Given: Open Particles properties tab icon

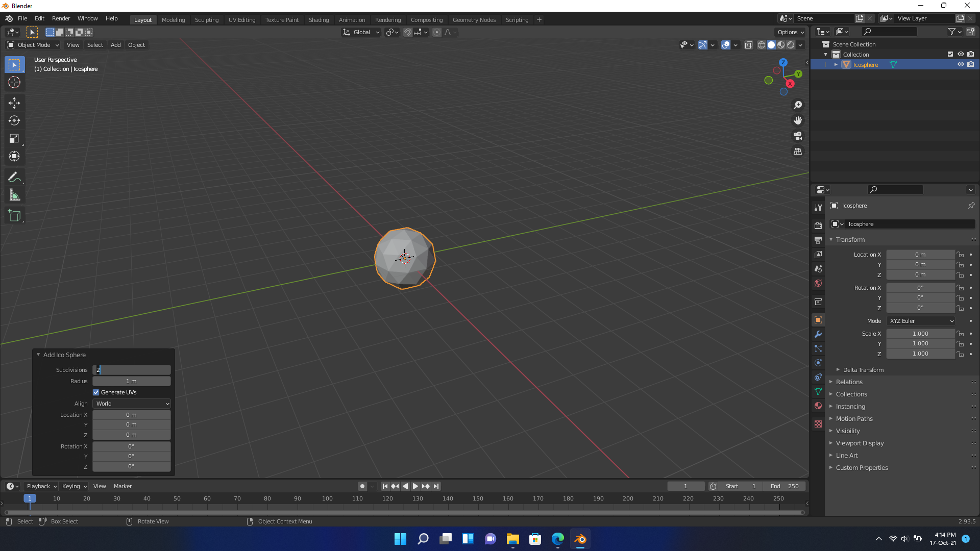Looking at the screenshot, I should (x=818, y=349).
